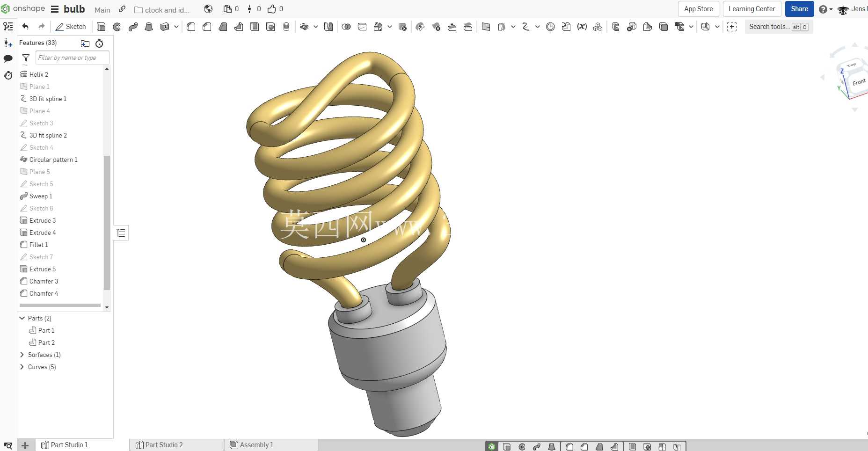Open the comments speech bubble panel

[x=8, y=59]
